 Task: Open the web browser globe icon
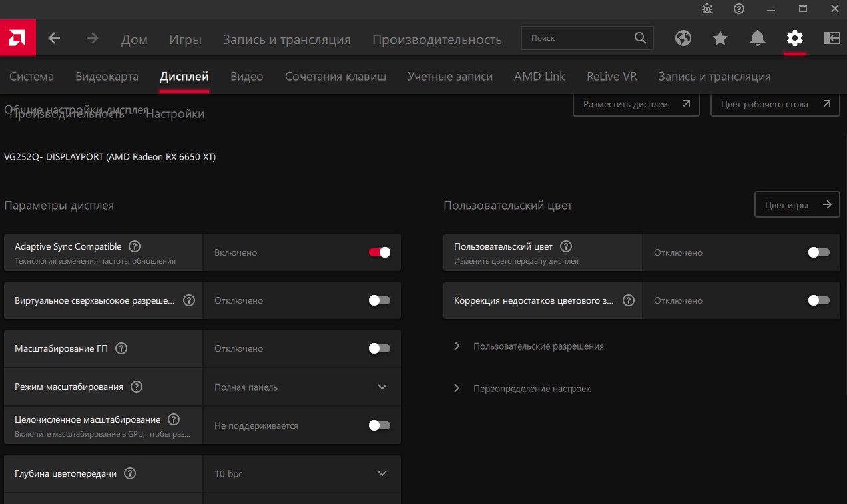tap(683, 38)
